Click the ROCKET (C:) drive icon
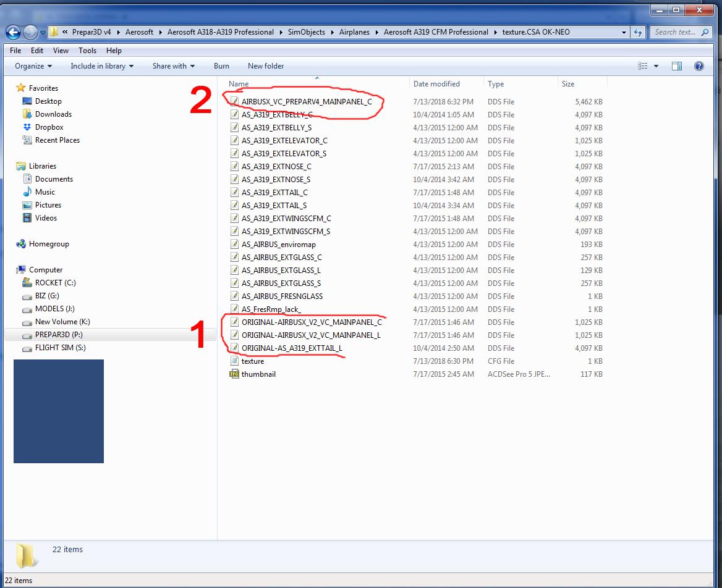 click(x=27, y=282)
